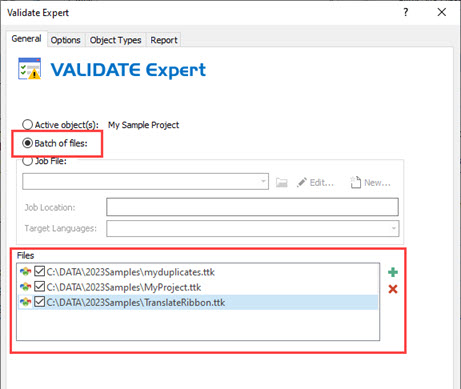Click the file icon next to MyProject.ttk
Viewport: 461px width, 389px height.
25,287
